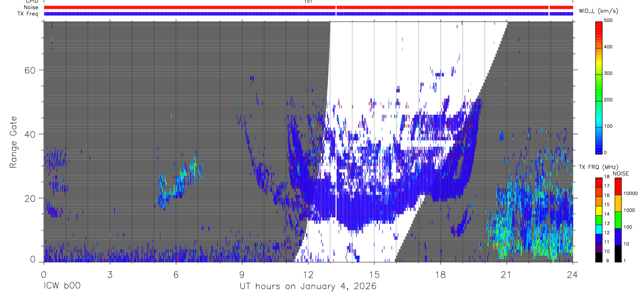Select red 17–18 MHz swatch in TX FRQ
This screenshot has height=297, width=644.
599,182
